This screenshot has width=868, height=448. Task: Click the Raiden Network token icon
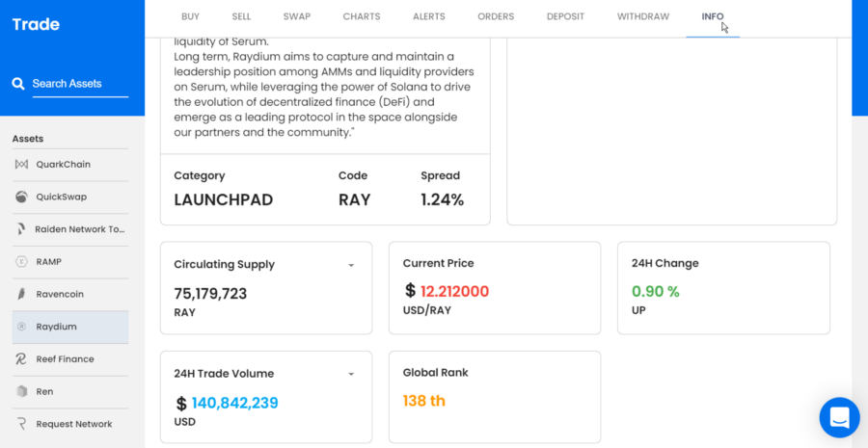[21, 229]
